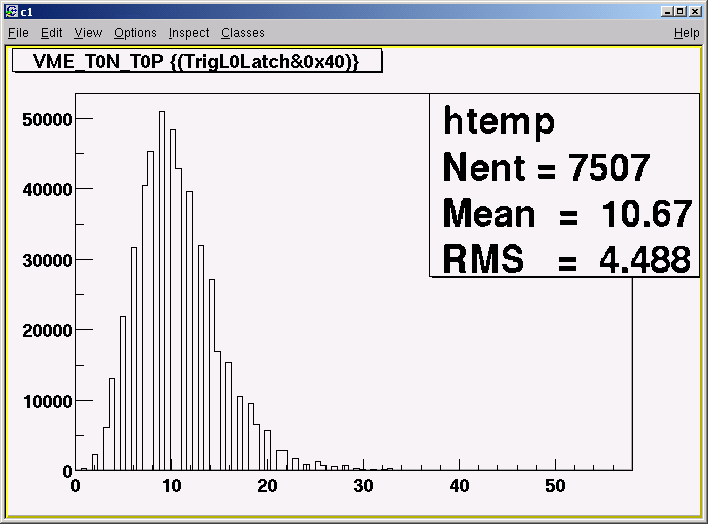Maximize the c1 canvas window

pos(681,11)
